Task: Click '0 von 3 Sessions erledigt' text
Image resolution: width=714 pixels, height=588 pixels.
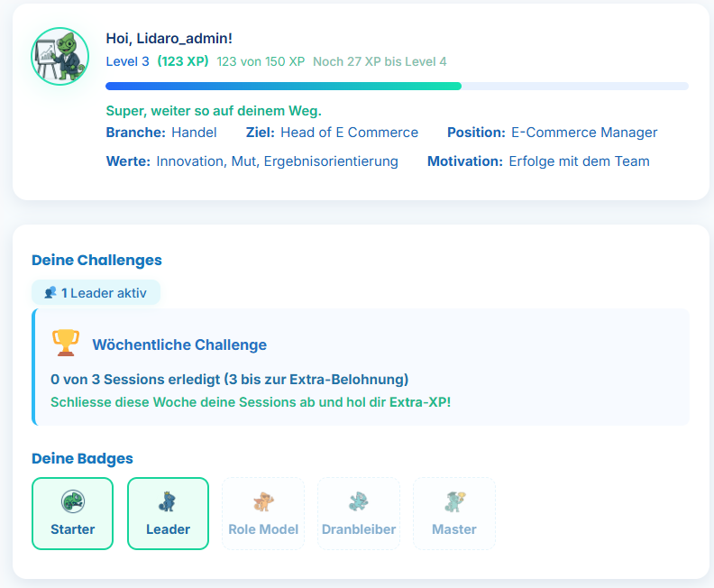Action: 135,380
